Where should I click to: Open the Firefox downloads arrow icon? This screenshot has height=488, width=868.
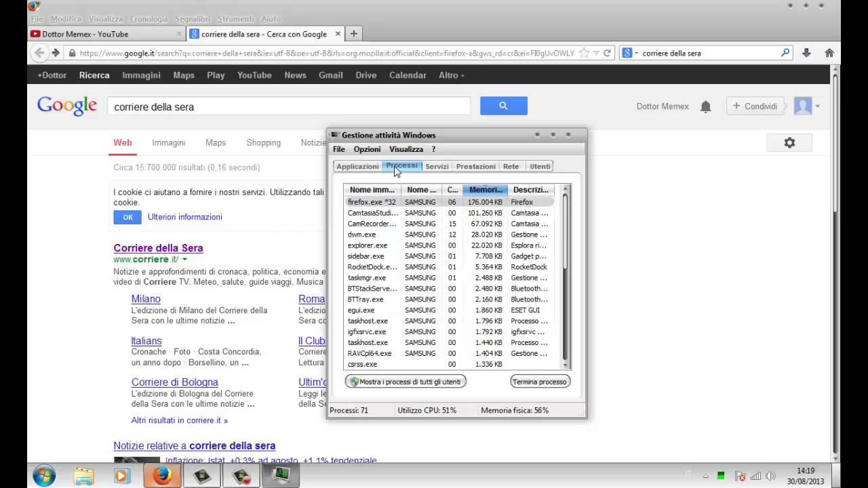click(x=806, y=53)
